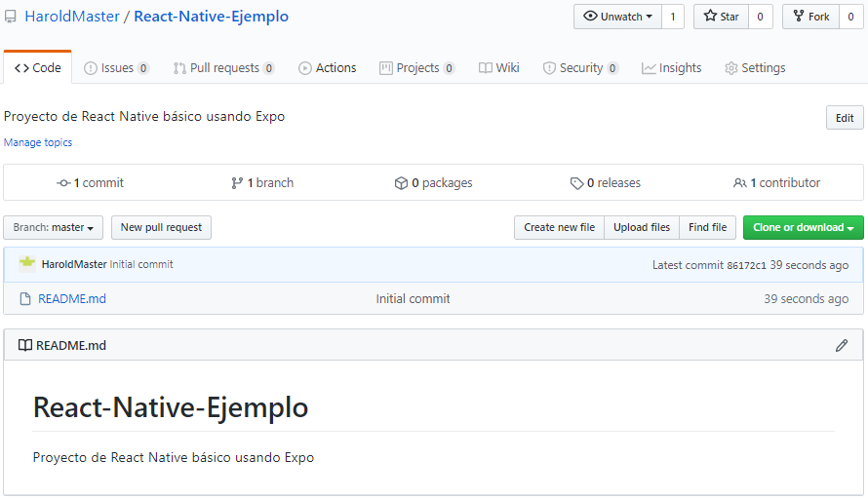
Task: Fork this repository
Action: tap(811, 17)
